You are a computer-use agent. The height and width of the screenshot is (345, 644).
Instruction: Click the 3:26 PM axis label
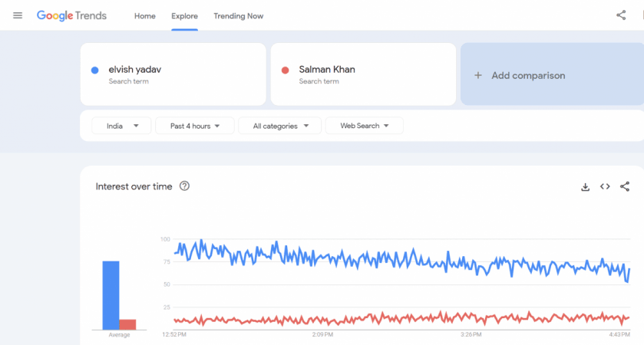pos(471,335)
